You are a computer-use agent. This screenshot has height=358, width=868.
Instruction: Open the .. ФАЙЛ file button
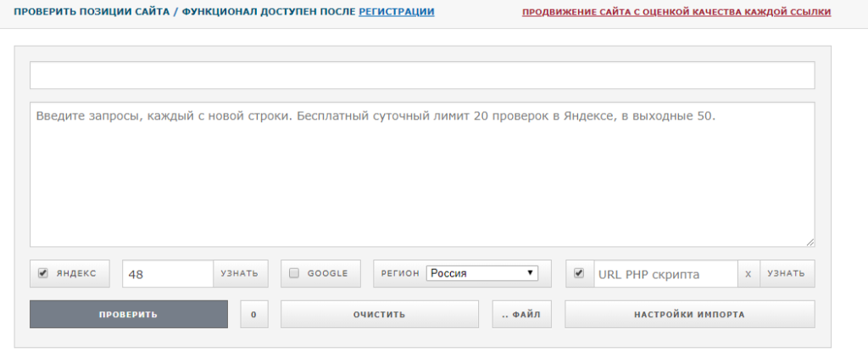521,314
